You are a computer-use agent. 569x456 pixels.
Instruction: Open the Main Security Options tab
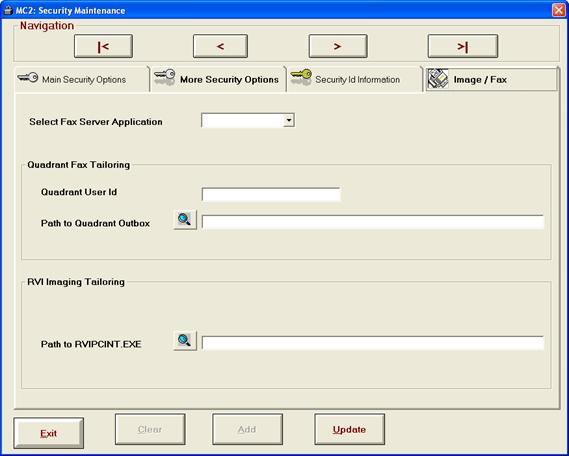coord(82,79)
